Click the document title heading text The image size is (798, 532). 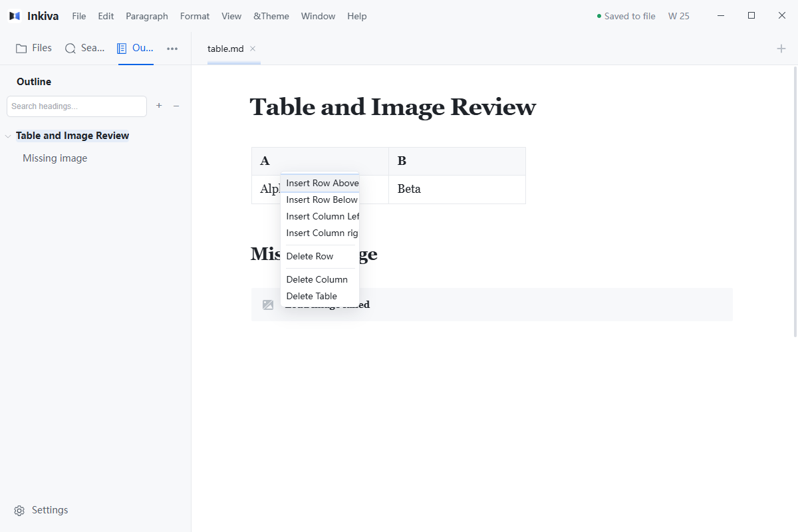(393, 107)
